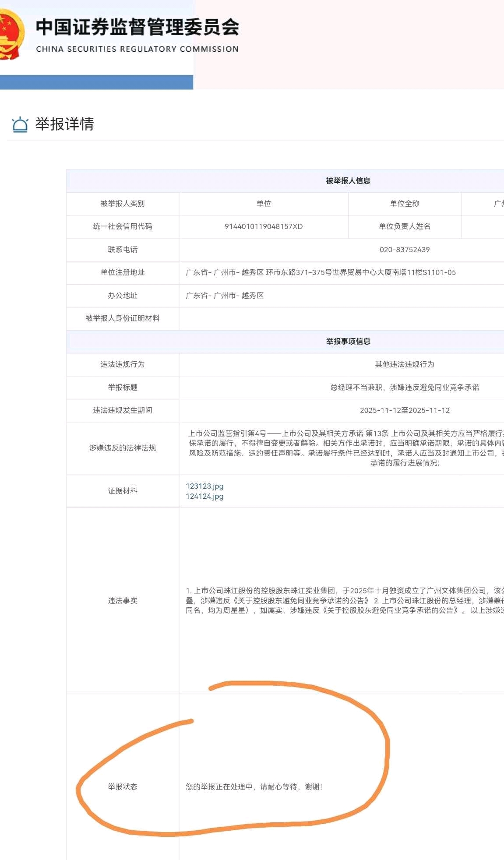Click the 涉嫌违反的法律法规 label
The image size is (504, 860).
point(123,448)
